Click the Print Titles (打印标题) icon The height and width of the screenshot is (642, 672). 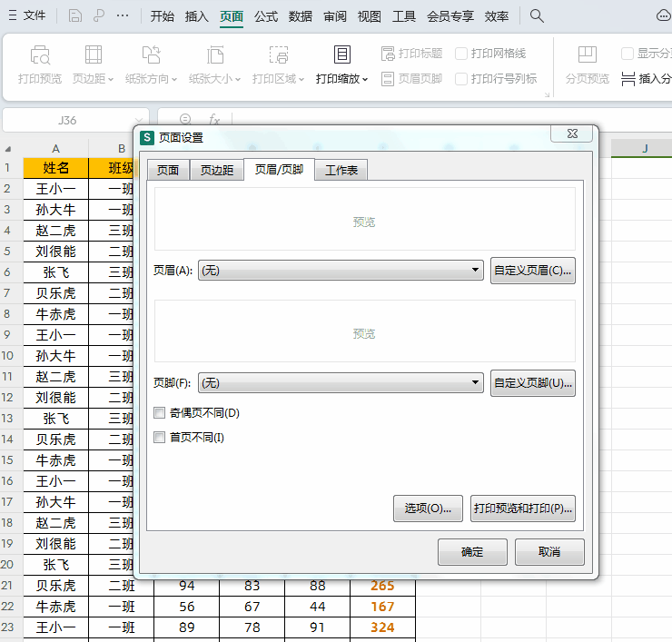click(x=389, y=54)
